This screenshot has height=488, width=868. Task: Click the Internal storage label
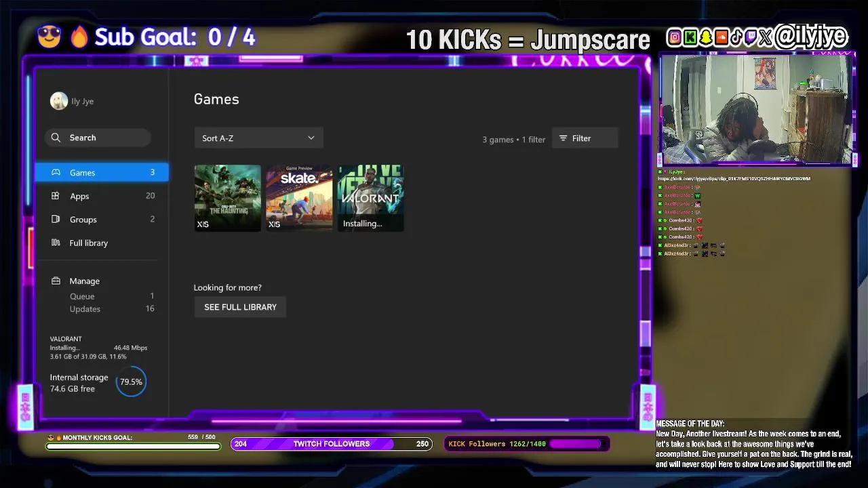click(79, 378)
